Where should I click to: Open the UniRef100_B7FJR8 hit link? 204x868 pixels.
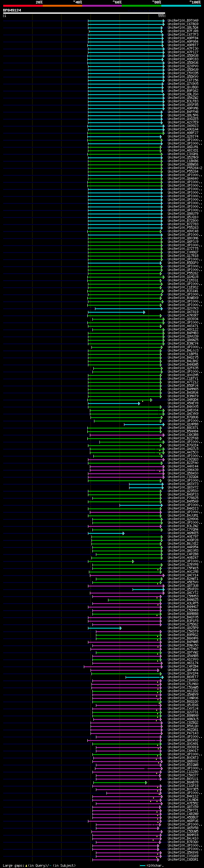tap(183, 31)
